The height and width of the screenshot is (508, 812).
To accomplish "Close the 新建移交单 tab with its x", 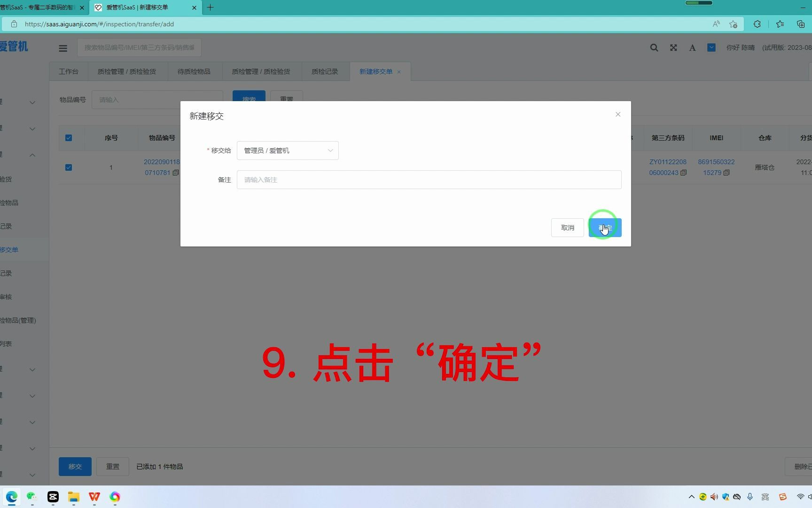I will [x=399, y=72].
